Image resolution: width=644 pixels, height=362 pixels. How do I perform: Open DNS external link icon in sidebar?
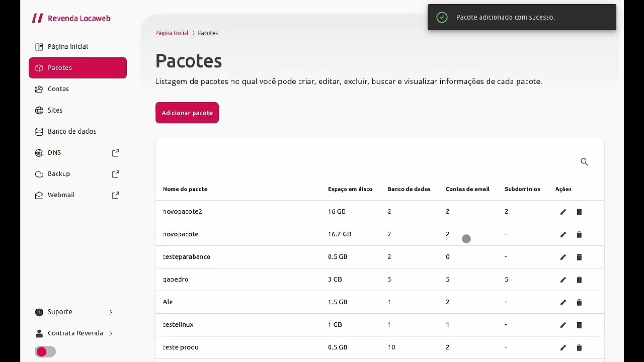(115, 153)
